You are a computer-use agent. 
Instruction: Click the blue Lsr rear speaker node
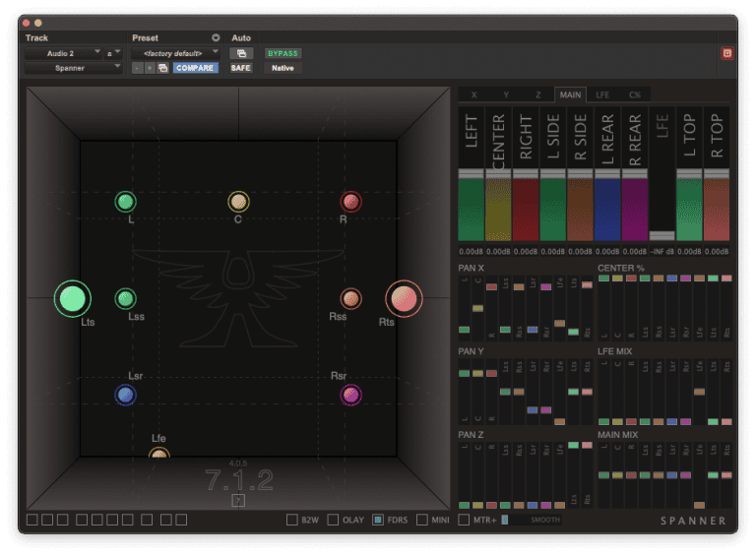(x=126, y=395)
